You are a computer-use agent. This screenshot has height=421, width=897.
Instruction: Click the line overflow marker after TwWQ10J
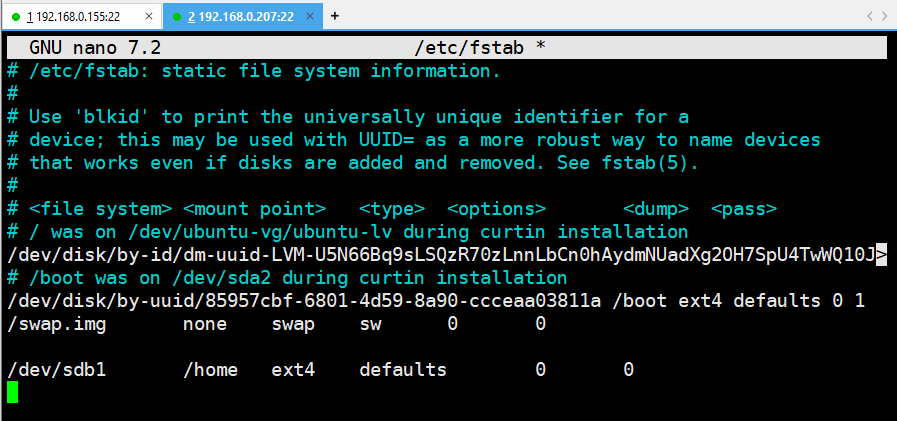882,255
